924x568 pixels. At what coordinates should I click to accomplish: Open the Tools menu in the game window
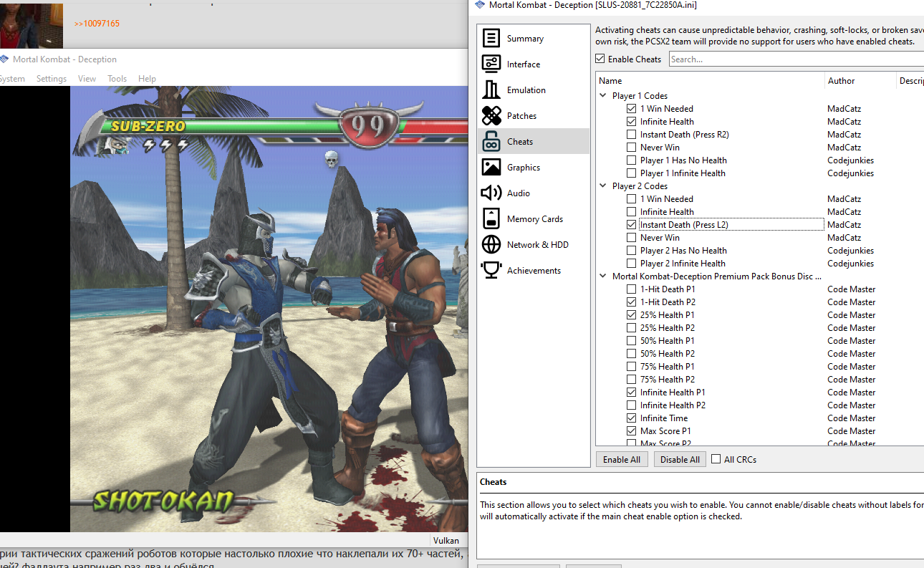[117, 79]
